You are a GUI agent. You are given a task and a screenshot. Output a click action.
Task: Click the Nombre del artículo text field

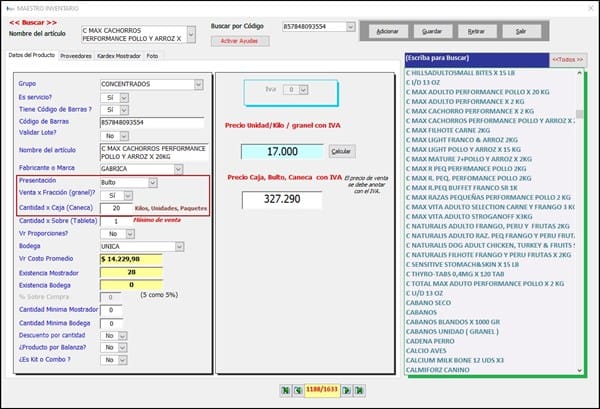(154, 153)
